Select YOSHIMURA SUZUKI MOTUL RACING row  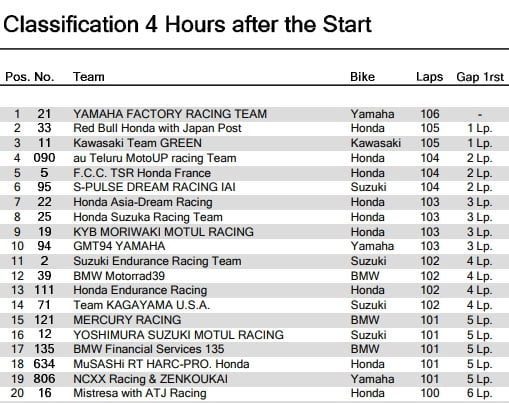tap(254, 335)
